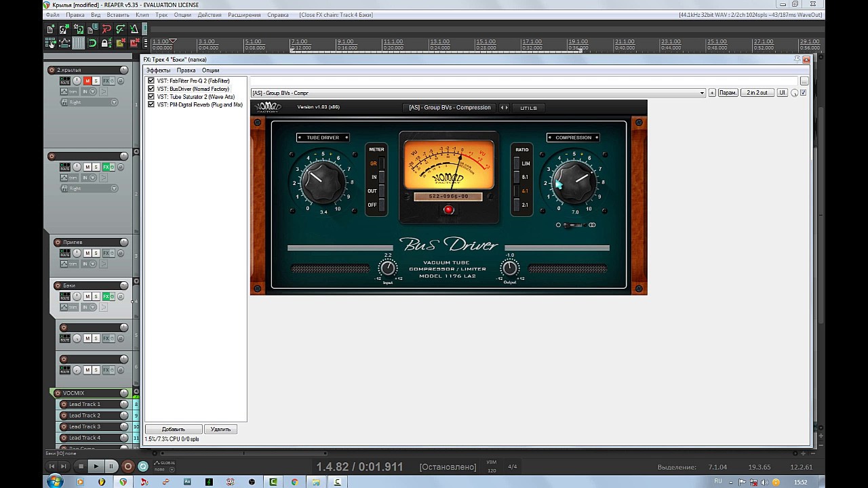Uncheck BusDriver effect checkbox

click(x=151, y=89)
